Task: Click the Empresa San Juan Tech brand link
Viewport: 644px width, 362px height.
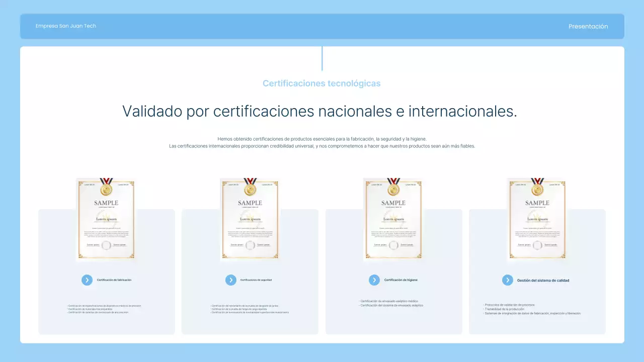Action: pos(66,26)
